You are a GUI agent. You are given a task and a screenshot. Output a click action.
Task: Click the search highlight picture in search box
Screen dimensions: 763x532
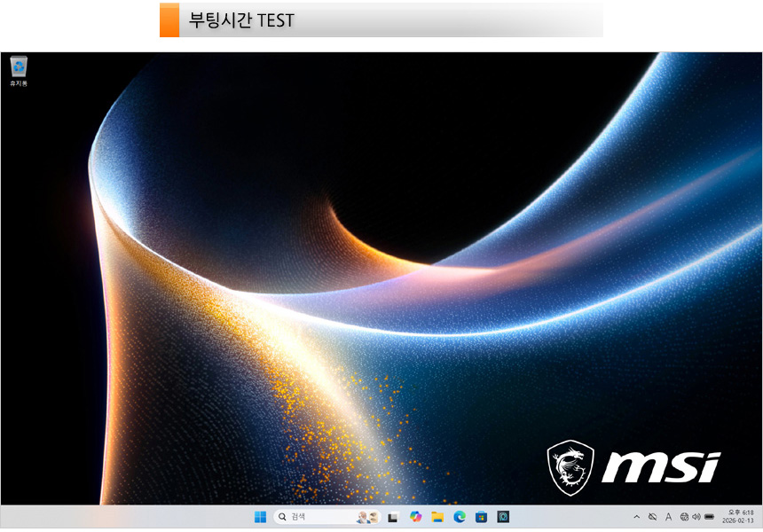click(368, 517)
